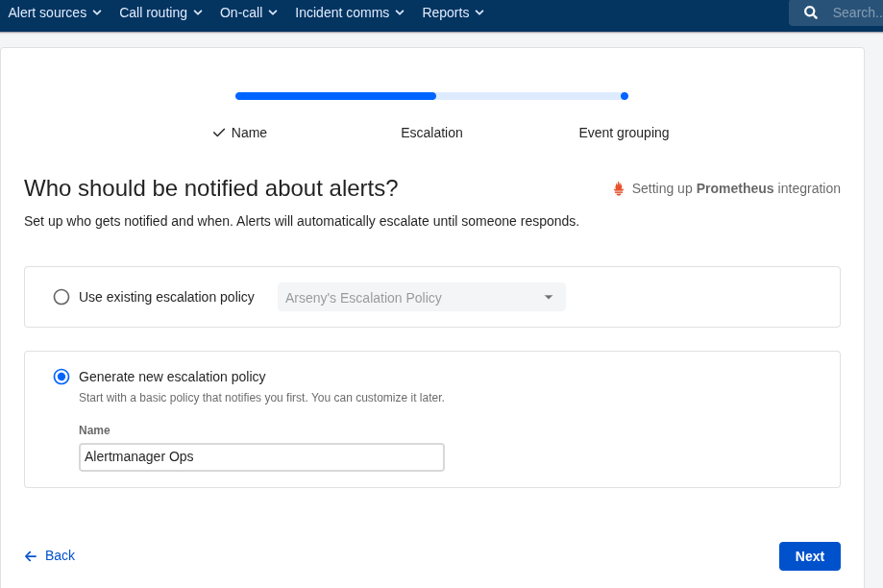The width and height of the screenshot is (883, 588).
Task: Click the Event grouping step label
Action: pyautogui.click(x=624, y=133)
